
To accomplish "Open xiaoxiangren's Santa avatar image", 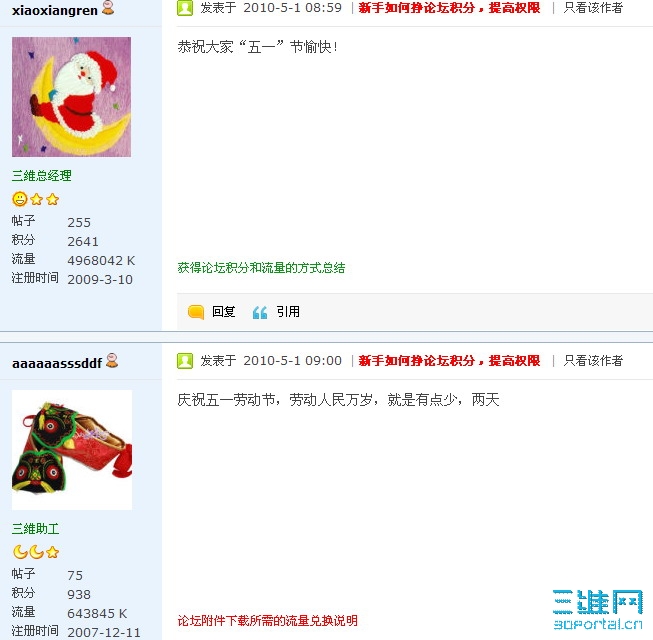I will click(71, 97).
